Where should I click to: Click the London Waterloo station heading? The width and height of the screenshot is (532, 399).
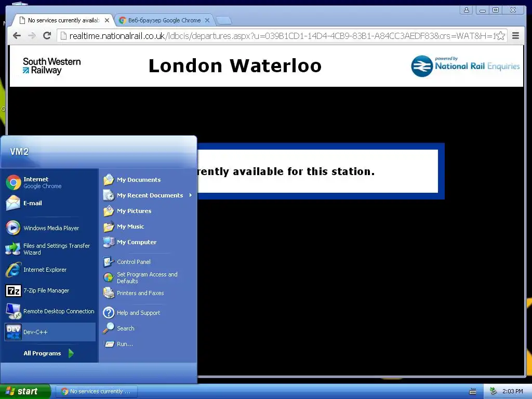click(x=235, y=65)
